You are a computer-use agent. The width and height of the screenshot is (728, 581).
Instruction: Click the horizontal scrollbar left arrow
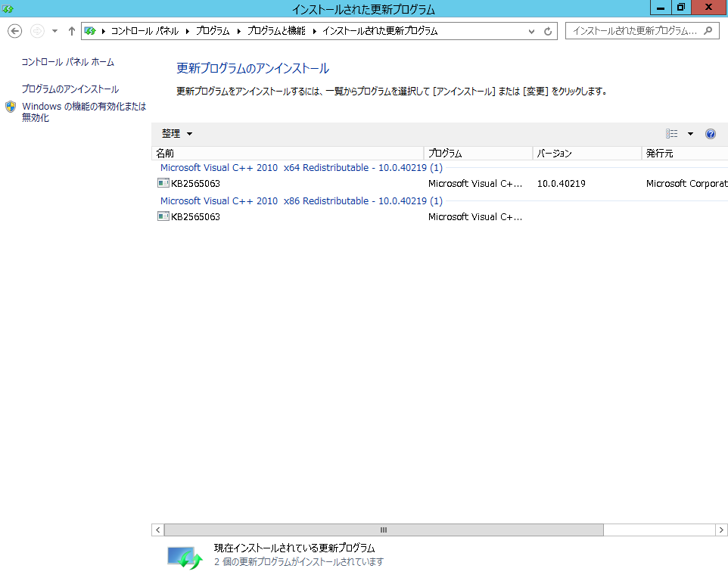[158, 530]
